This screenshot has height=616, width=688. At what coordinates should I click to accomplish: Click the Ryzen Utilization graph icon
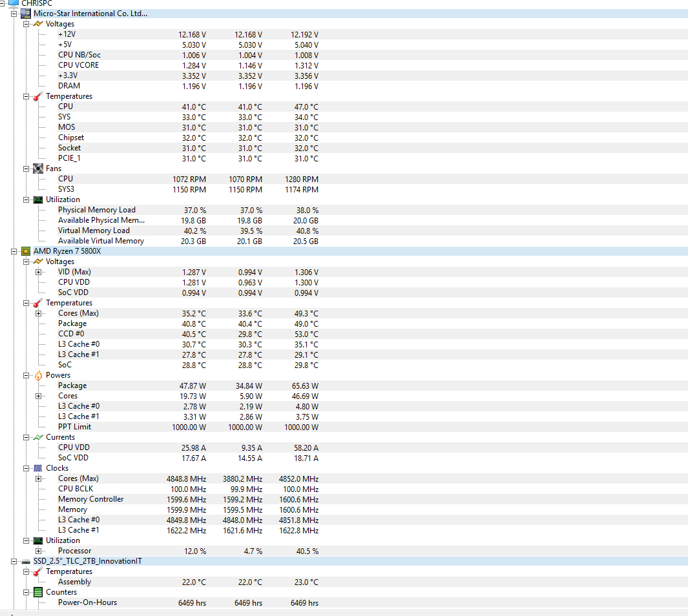pyautogui.click(x=38, y=541)
